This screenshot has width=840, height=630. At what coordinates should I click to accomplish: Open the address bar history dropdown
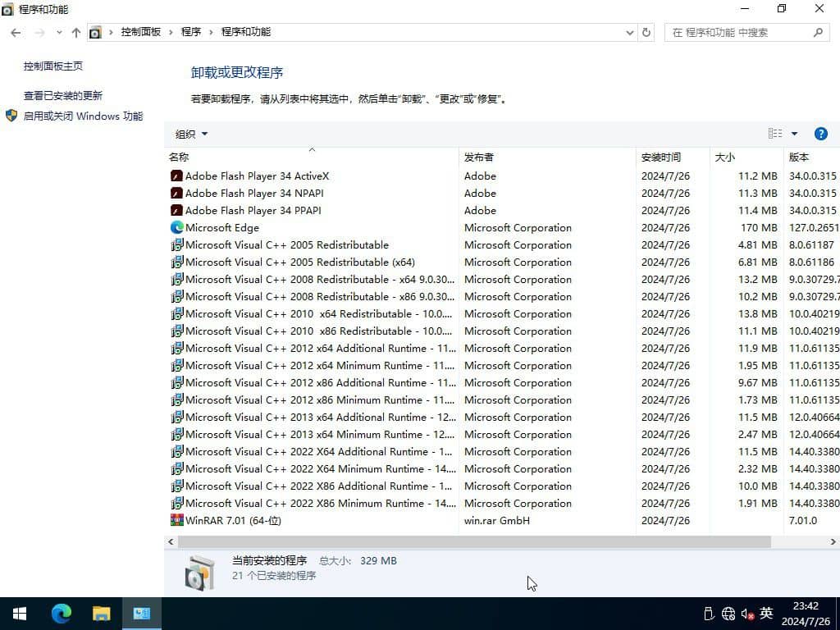(x=629, y=32)
